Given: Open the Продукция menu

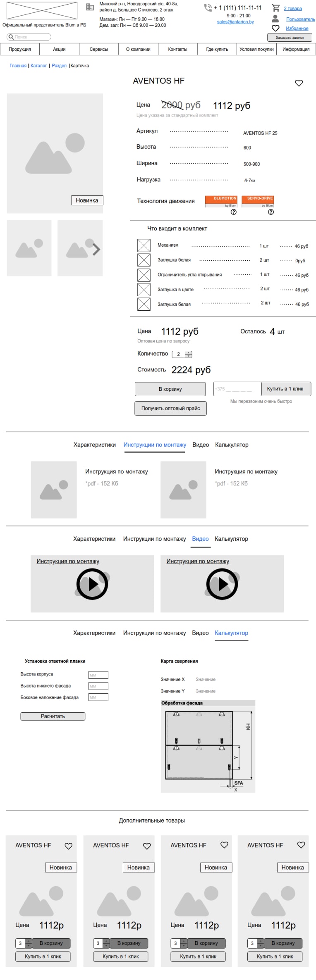Looking at the screenshot, I should (x=20, y=49).
